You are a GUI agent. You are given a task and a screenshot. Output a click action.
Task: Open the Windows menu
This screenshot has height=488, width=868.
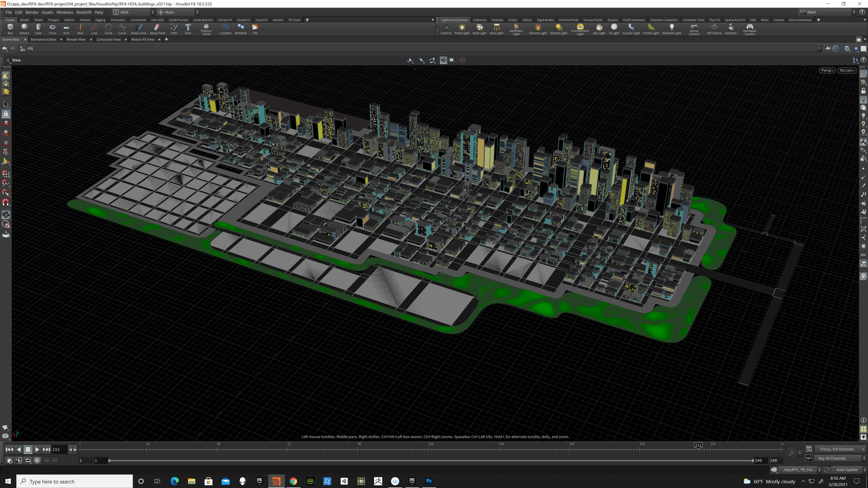click(x=64, y=12)
